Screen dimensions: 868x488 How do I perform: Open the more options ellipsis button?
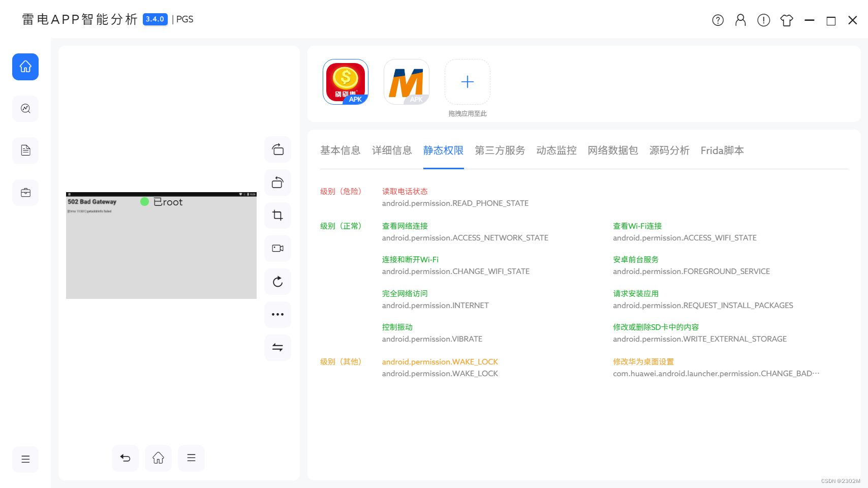point(277,315)
